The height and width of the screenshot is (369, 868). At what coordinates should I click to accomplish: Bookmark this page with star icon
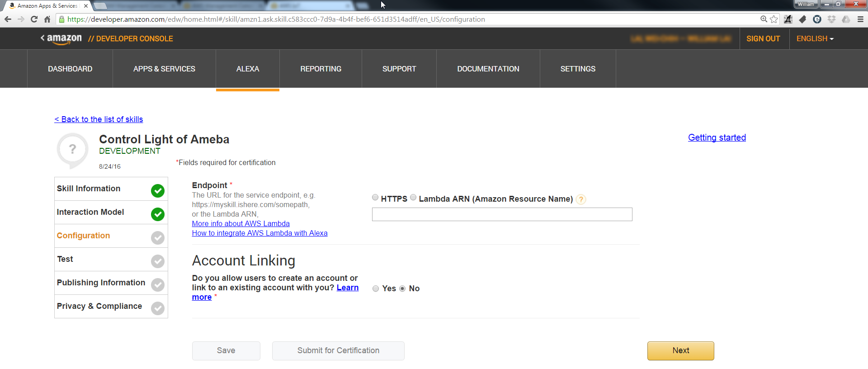pos(774,19)
